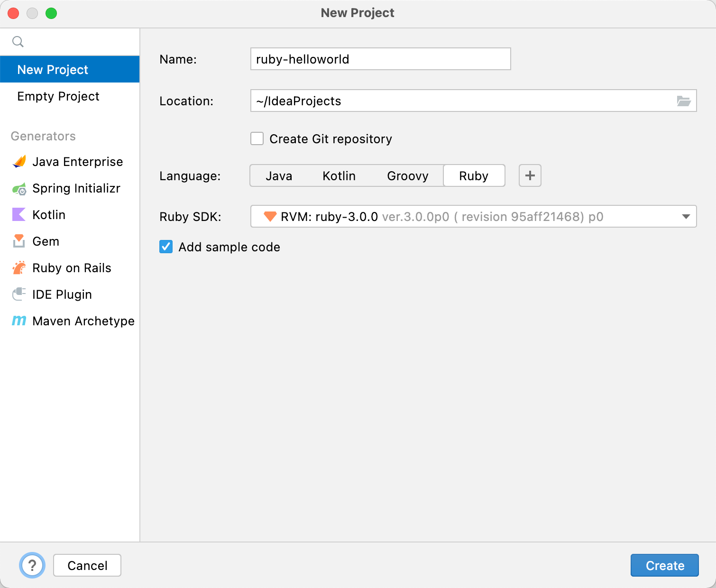Click the green zoom window button

[51, 13]
